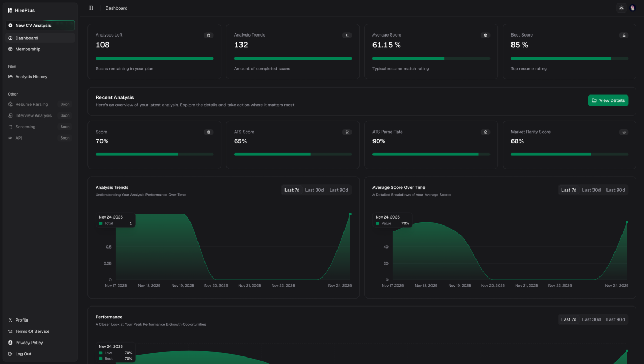Select Last 90d for Average Score Over Time

pyautogui.click(x=615, y=190)
